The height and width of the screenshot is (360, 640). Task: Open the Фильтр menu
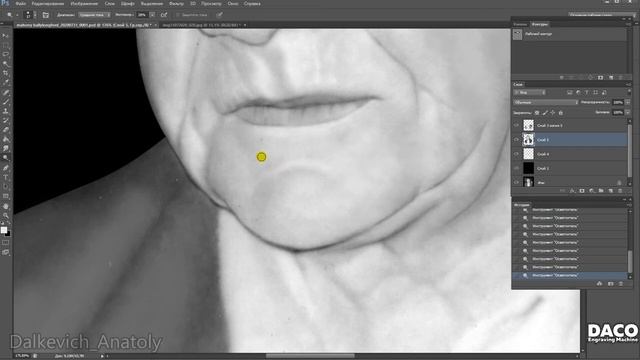tap(176, 3)
